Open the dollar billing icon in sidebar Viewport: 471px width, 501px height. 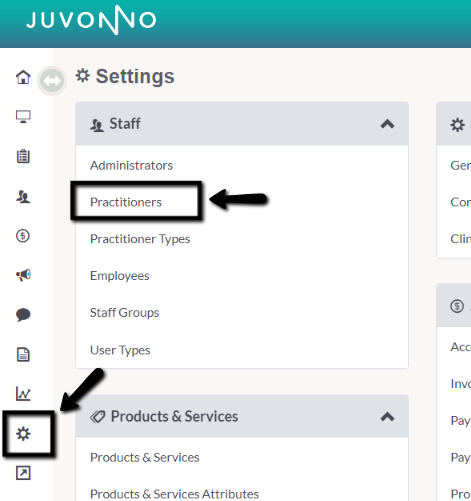click(23, 236)
